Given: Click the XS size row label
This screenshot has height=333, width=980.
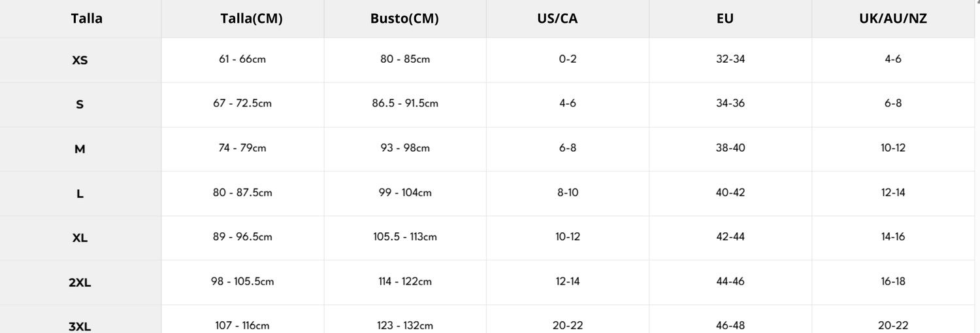Looking at the screenshot, I should pos(80,60).
